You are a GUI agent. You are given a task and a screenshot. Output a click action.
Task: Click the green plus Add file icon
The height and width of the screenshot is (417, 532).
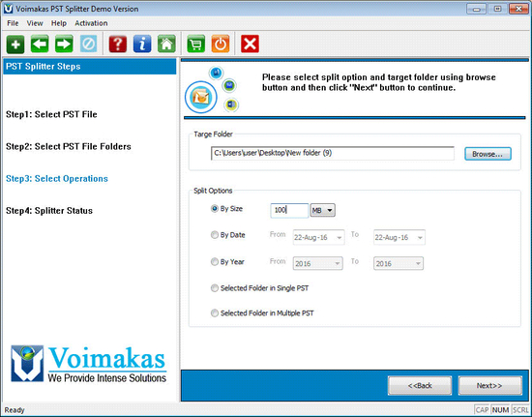[15, 45]
